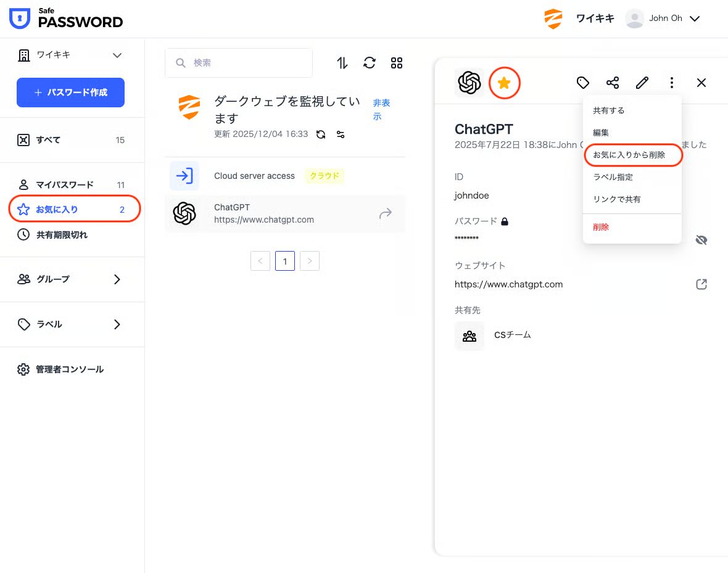Open the website external link icon
The width and height of the screenshot is (728, 573).
pos(701,284)
